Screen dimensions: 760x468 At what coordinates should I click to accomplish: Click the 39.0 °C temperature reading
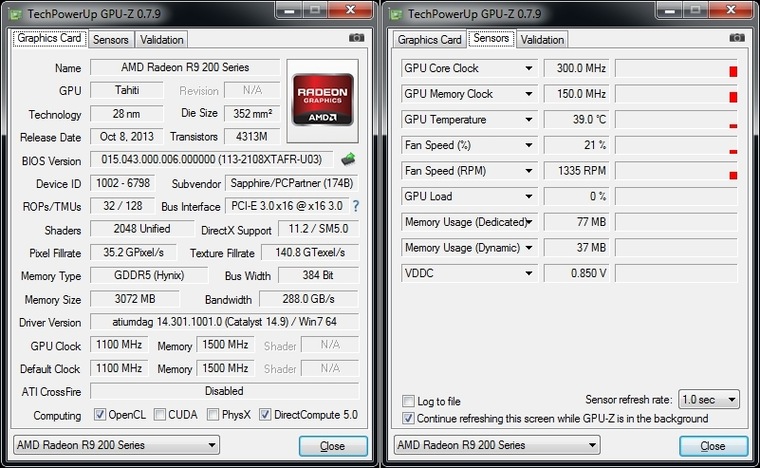point(576,120)
